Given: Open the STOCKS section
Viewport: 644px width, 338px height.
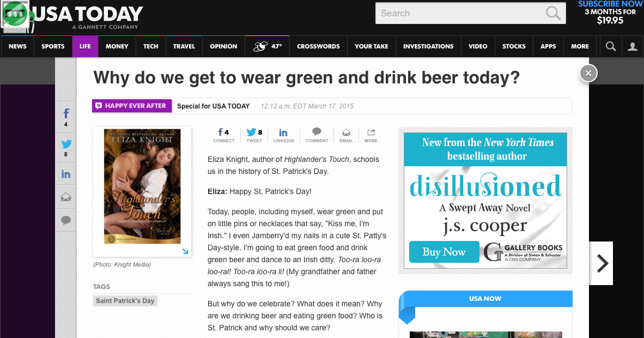Looking at the screenshot, I should (514, 46).
